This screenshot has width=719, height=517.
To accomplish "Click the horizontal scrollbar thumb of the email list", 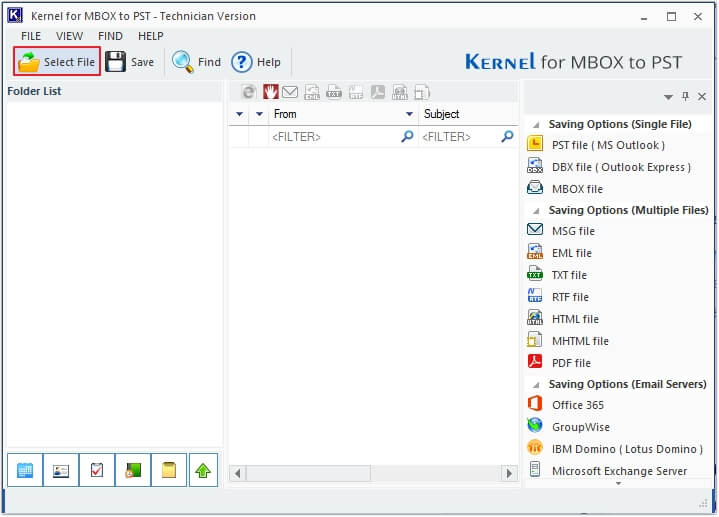I will 308,473.
